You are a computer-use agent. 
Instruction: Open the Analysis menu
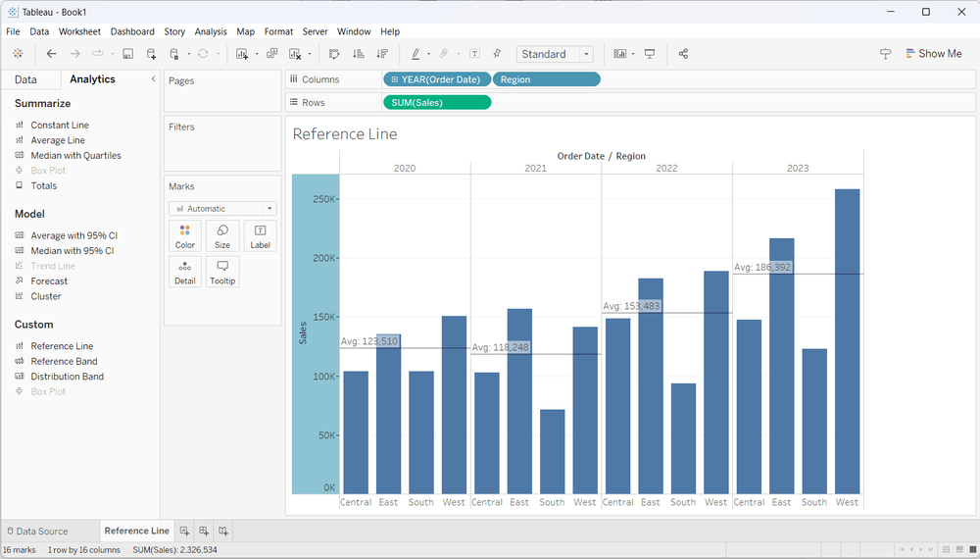[211, 31]
